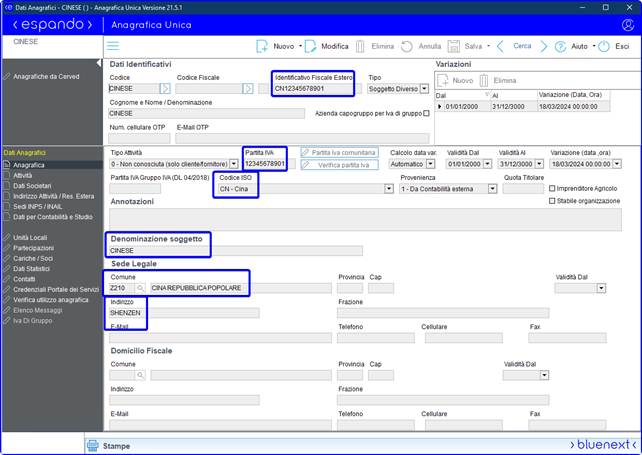Open the Variazione data ora dropdown
This screenshot has width=642, height=455.
point(617,164)
